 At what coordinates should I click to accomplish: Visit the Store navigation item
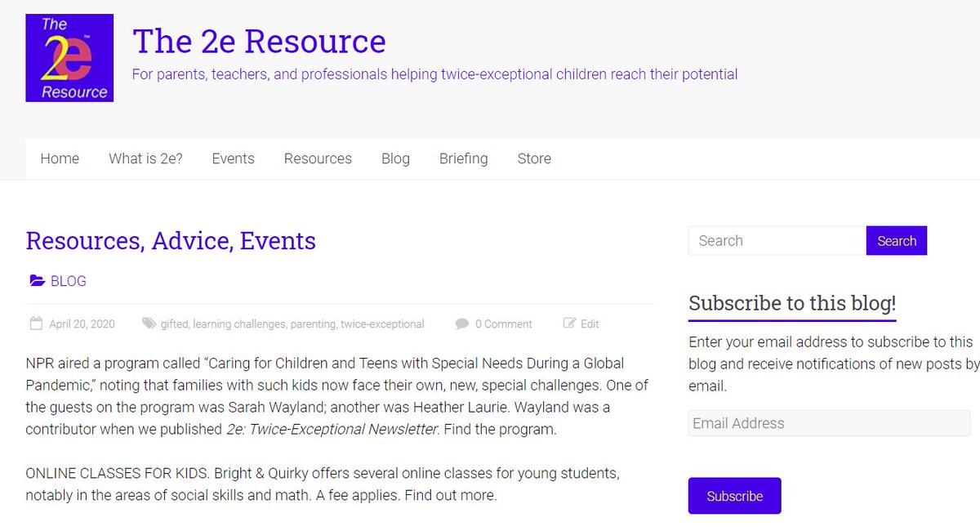tap(534, 158)
